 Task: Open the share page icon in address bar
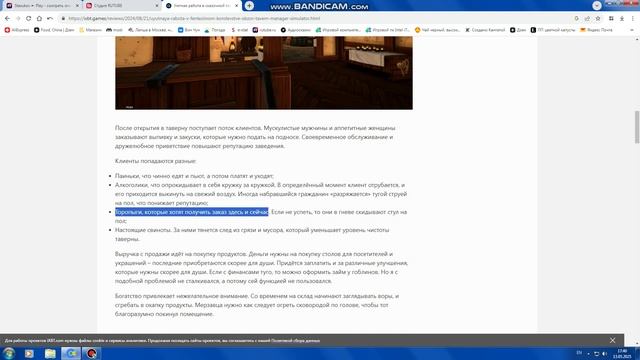(x=587, y=18)
